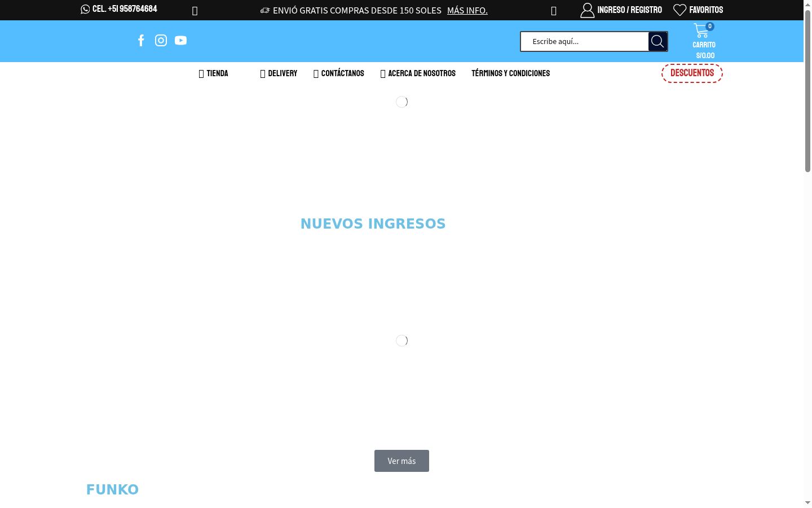
Task: Click the announcement bar's next arrow
Action: (554, 11)
